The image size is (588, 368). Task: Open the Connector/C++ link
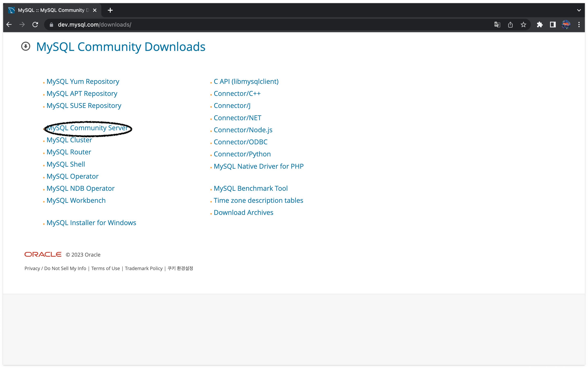pyautogui.click(x=237, y=93)
